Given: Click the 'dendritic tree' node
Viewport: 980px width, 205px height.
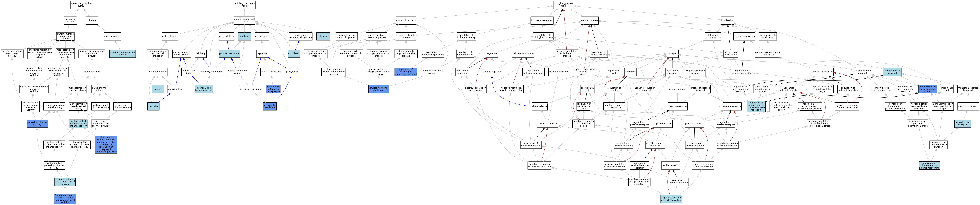Looking at the screenshot, I should tap(175, 89).
